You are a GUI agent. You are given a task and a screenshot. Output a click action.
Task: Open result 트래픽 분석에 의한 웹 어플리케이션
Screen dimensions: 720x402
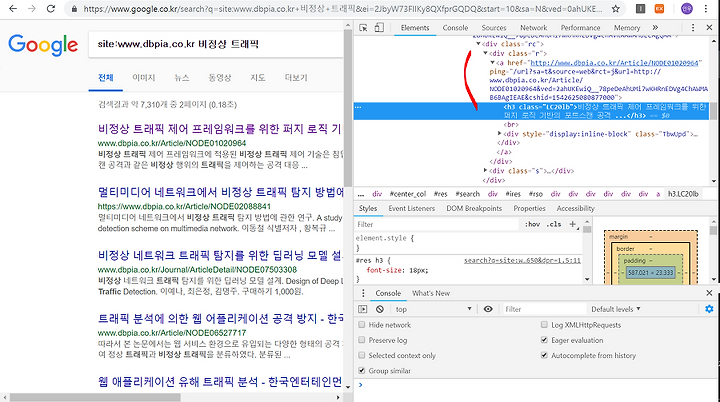point(221,318)
